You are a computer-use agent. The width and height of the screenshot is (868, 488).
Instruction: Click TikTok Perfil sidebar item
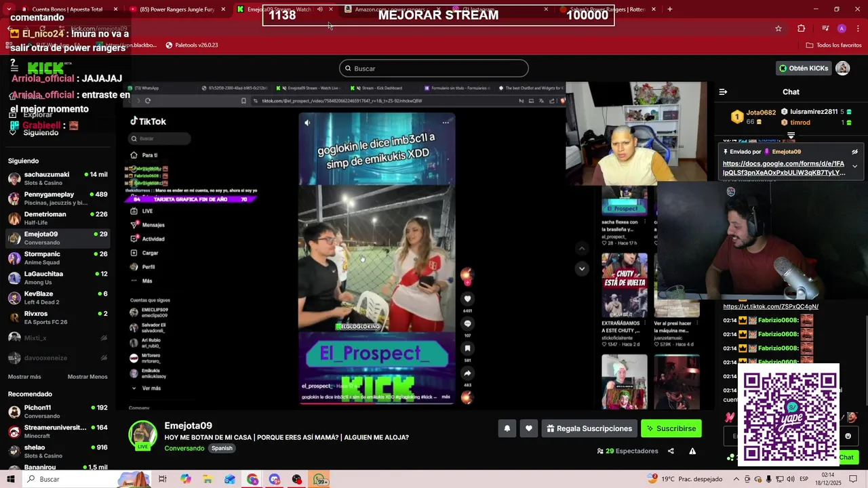(x=143, y=267)
